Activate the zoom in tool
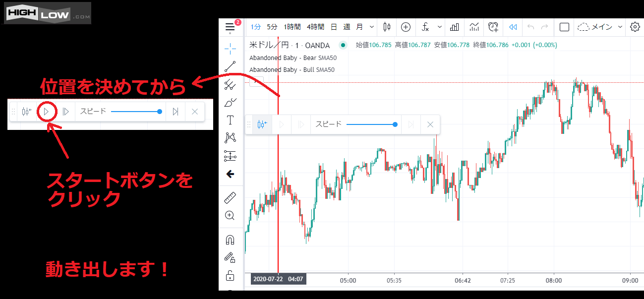This screenshot has height=299, width=644. pyautogui.click(x=230, y=216)
